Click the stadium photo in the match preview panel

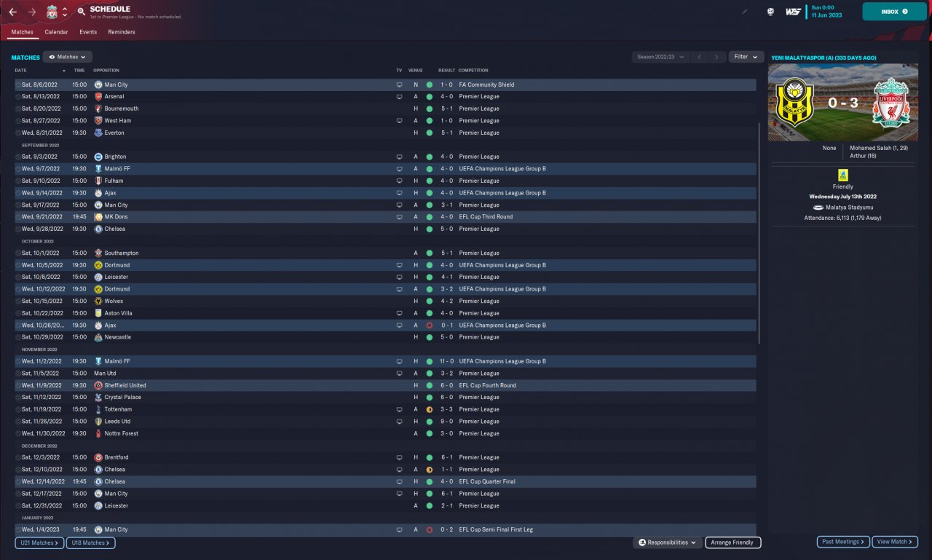[843, 103]
